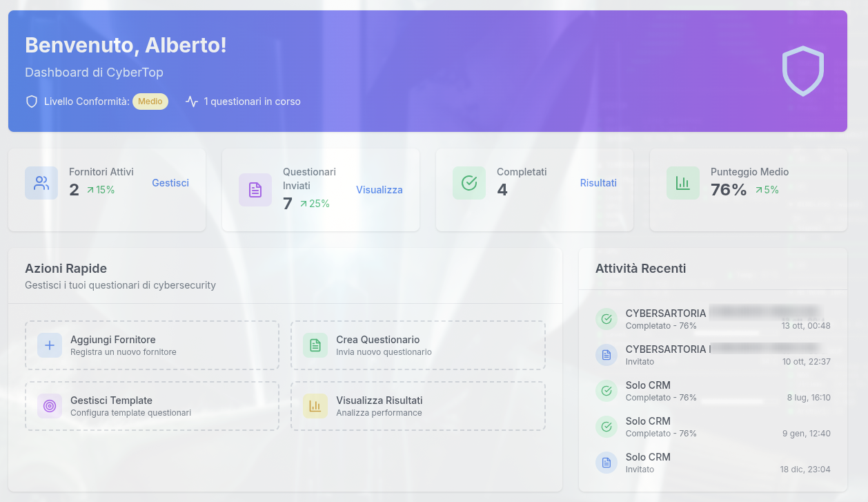The width and height of the screenshot is (868, 502).
Task: Click the 'Benvenuto, Alberto!' heading
Action: click(x=126, y=45)
